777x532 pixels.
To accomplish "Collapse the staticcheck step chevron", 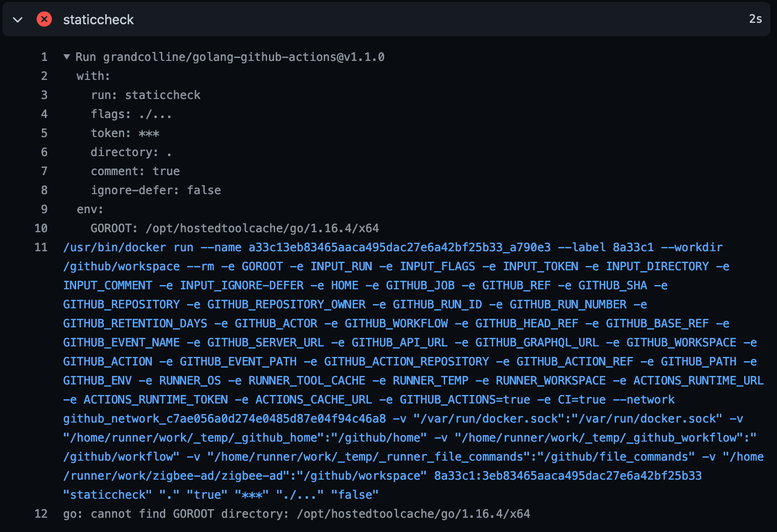I will [18, 20].
